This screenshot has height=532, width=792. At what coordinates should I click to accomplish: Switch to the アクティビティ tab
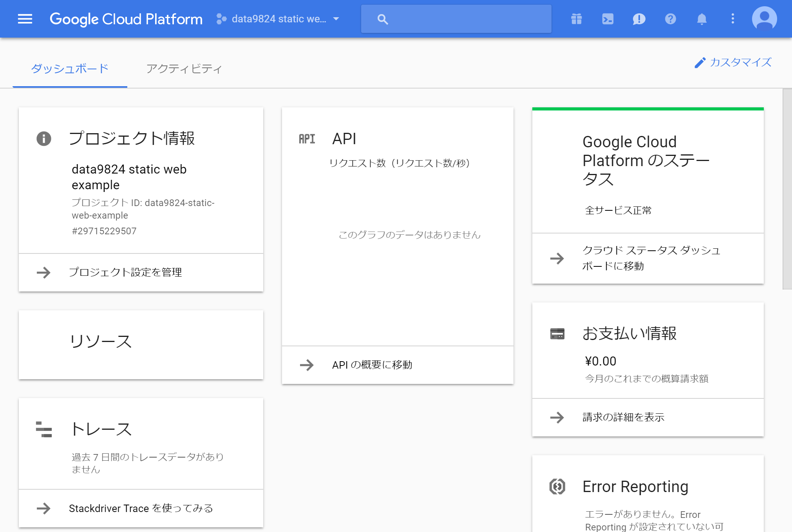click(184, 69)
